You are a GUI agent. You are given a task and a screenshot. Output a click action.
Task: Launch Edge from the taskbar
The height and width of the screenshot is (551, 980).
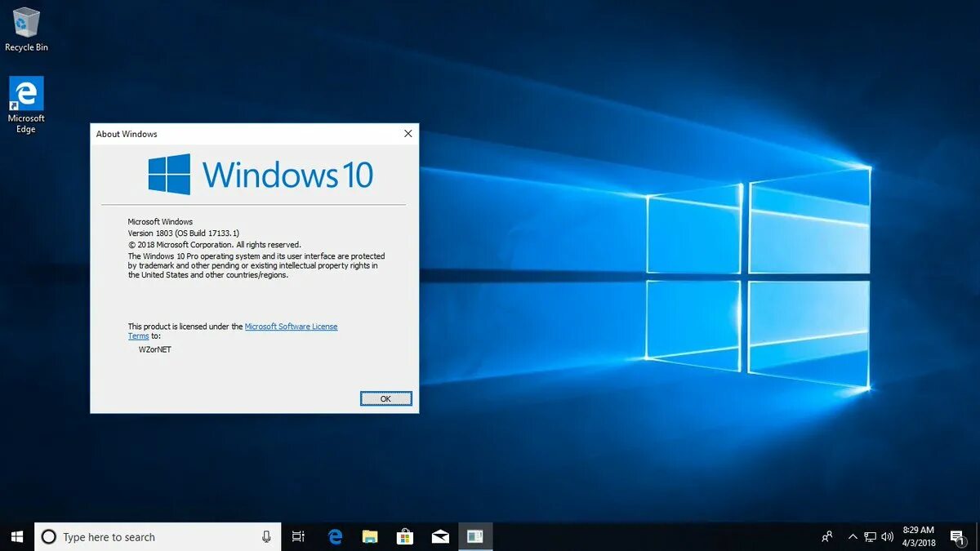point(335,536)
